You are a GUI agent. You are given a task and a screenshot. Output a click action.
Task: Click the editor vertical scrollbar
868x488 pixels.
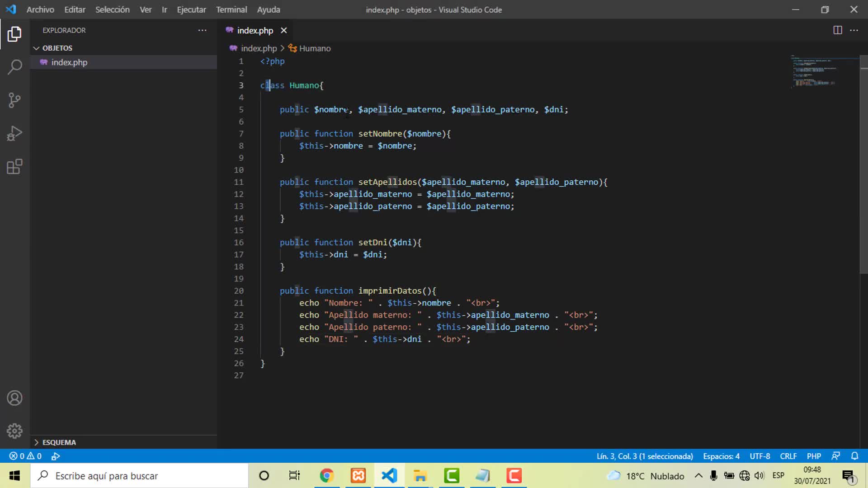tap(863, 164)
